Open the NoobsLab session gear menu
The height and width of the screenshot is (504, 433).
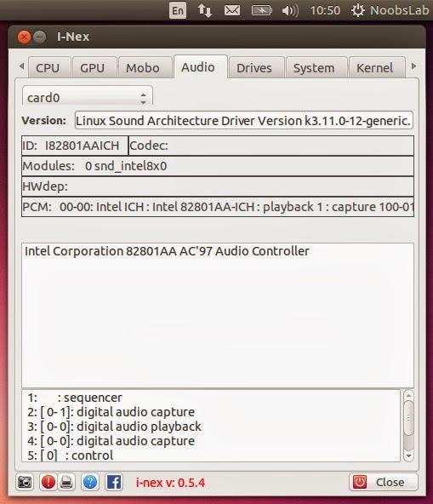tap(390, 10)
